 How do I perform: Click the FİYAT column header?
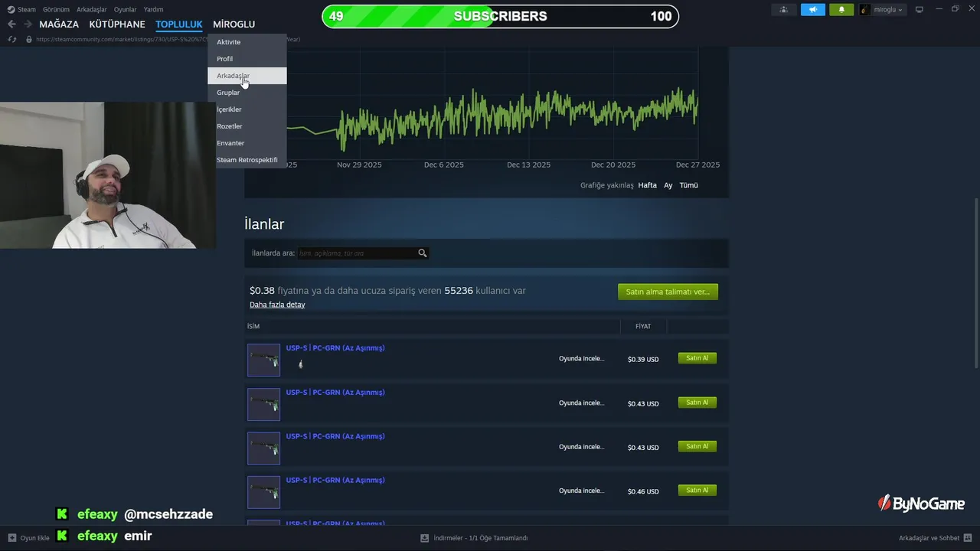pyautogui.click(x=643, y=327)
